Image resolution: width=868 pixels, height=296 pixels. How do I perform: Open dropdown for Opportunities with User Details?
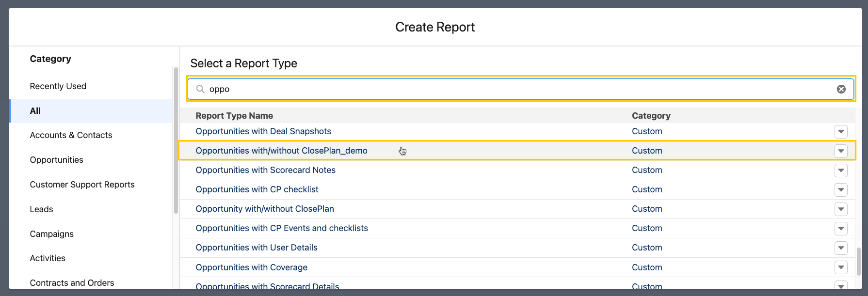pyautogui.click(x=841, y=248)
